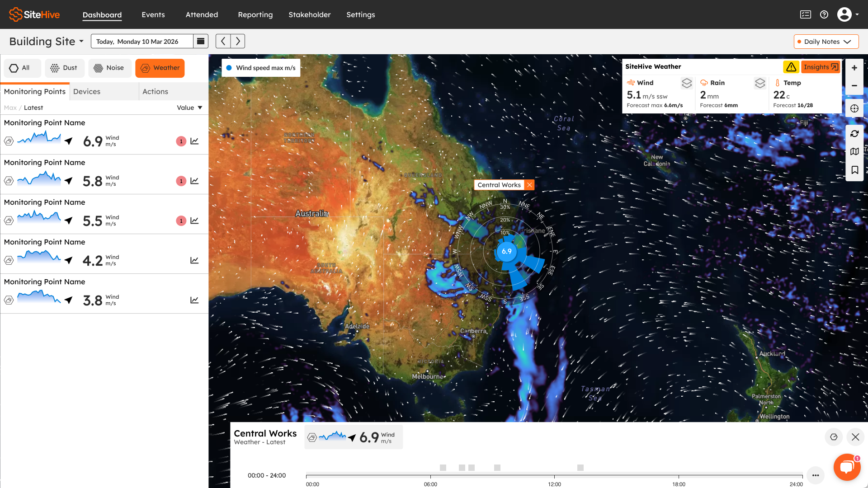This screenshot has height=488, width=868.
Task: Open alert badge on 6.9 wind row
Action: tap(181, 141)
